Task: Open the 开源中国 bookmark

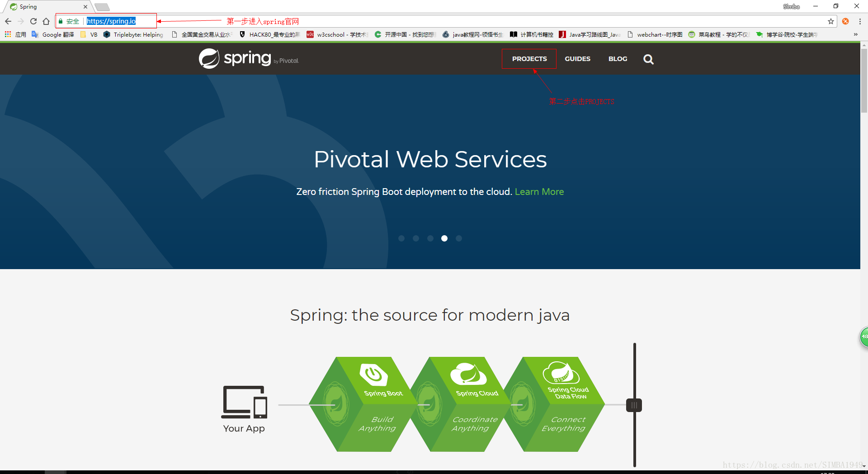Action: pos(405,34)
